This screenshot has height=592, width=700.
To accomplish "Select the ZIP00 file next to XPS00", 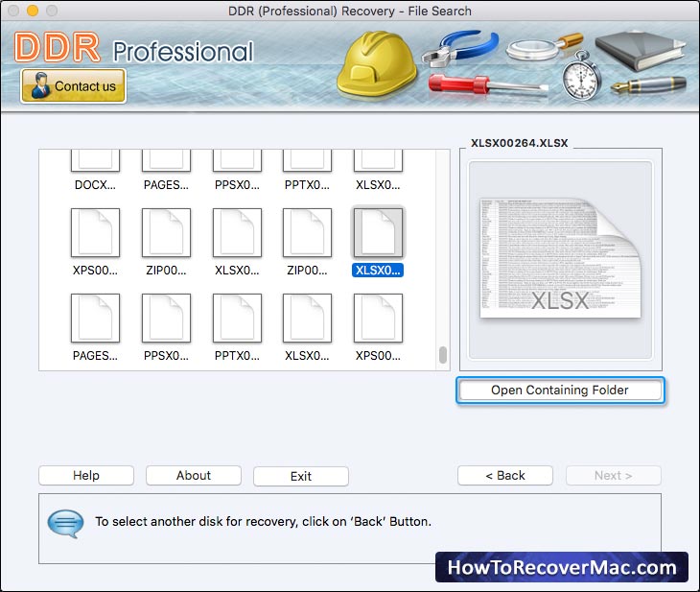I will tap(166, 242).
